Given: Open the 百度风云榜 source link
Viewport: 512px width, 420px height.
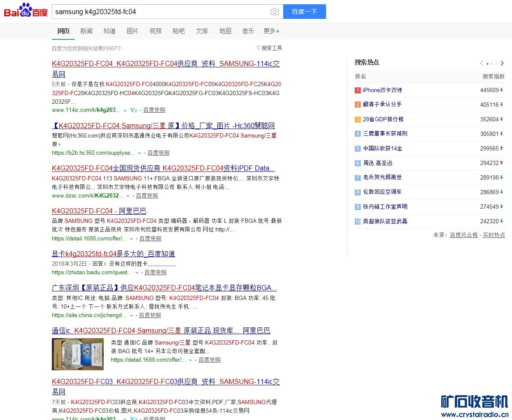Looking at the screenshot, I should tap(464, 235).
